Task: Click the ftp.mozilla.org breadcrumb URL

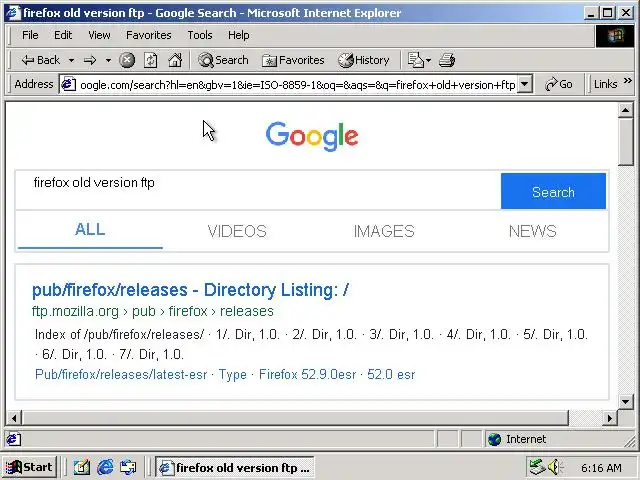Action: tap(153, 311)
